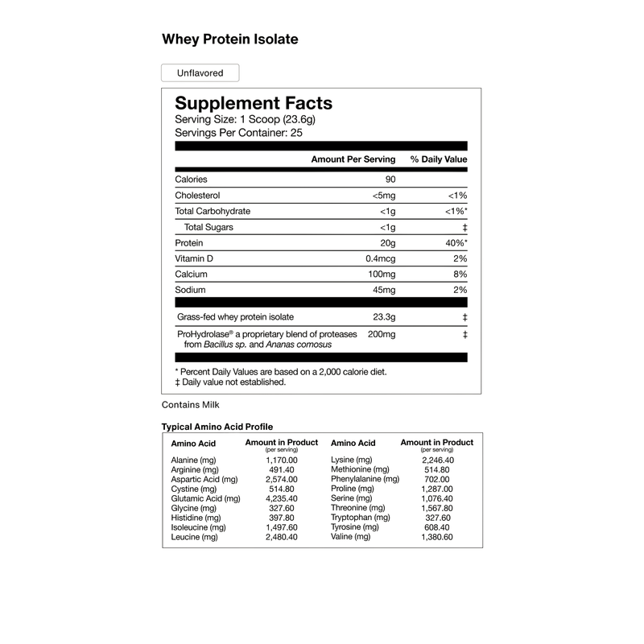644x644 pixels.
Task: Click the 0.4mcg Vitamin D amount
Action: pyautogui.click(x=381, y=258)
